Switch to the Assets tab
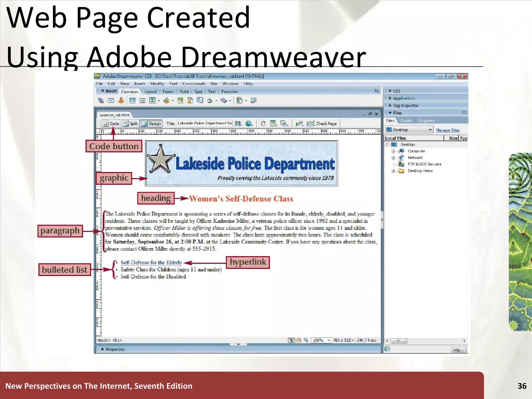 pos(406,121)
